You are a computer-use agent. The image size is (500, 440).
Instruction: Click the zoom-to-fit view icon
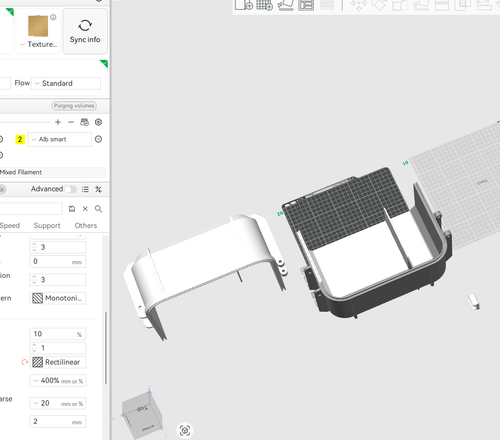pyautogui.click(x=185, y=430)
